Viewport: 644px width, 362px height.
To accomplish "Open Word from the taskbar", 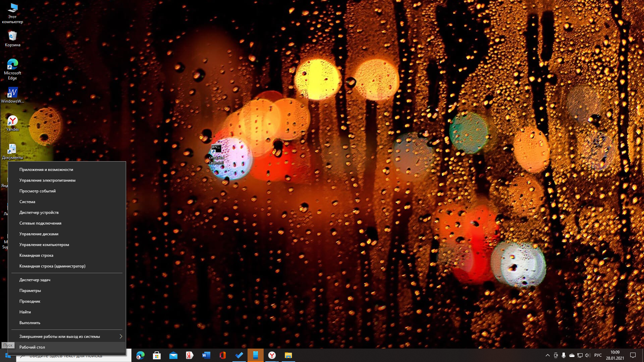I will [206, 355].
